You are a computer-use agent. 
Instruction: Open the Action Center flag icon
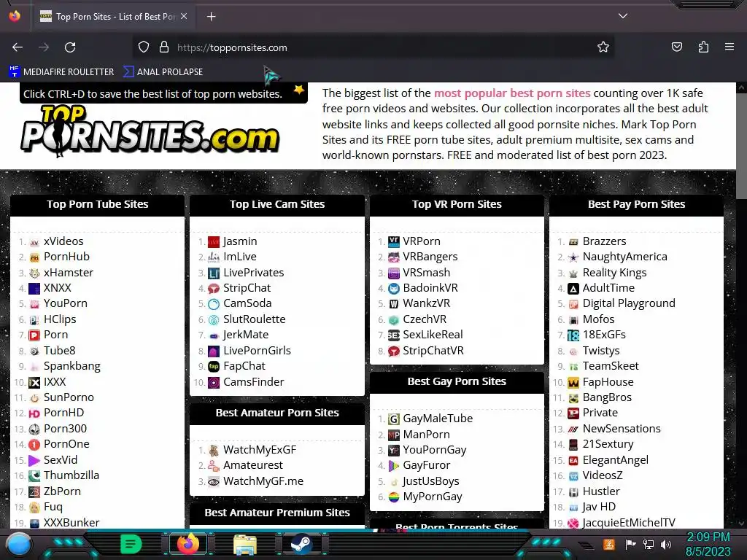630,544
